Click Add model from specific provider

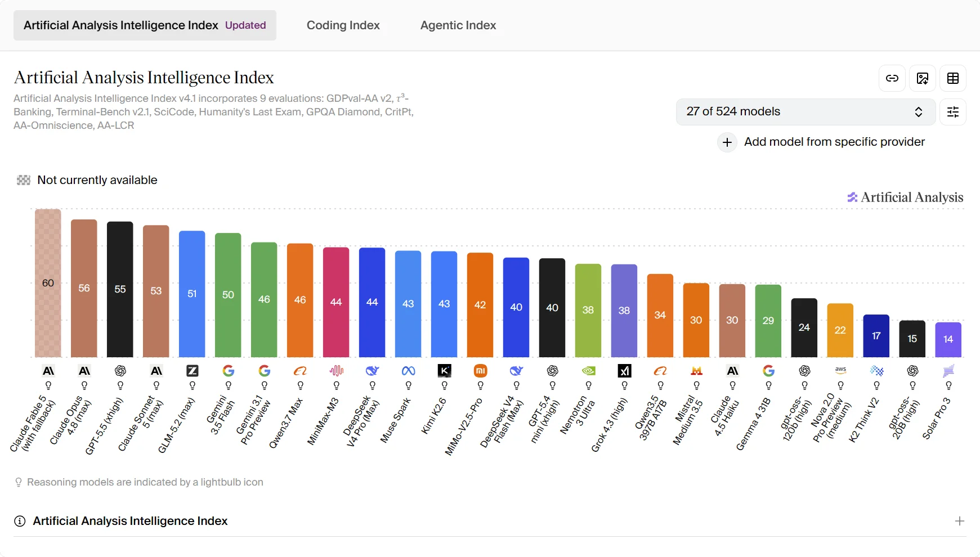point(834,142)
